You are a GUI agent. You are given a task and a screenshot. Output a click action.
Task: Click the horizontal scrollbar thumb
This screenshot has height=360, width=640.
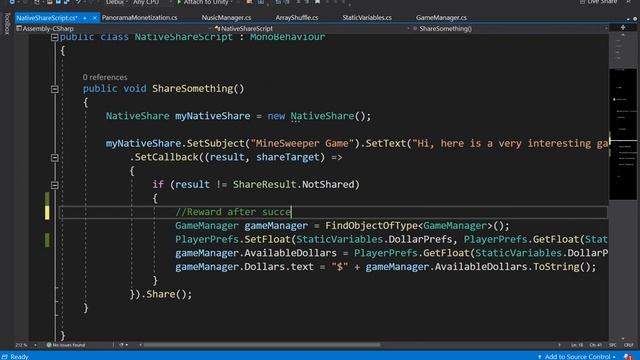(x=262, y=345)
